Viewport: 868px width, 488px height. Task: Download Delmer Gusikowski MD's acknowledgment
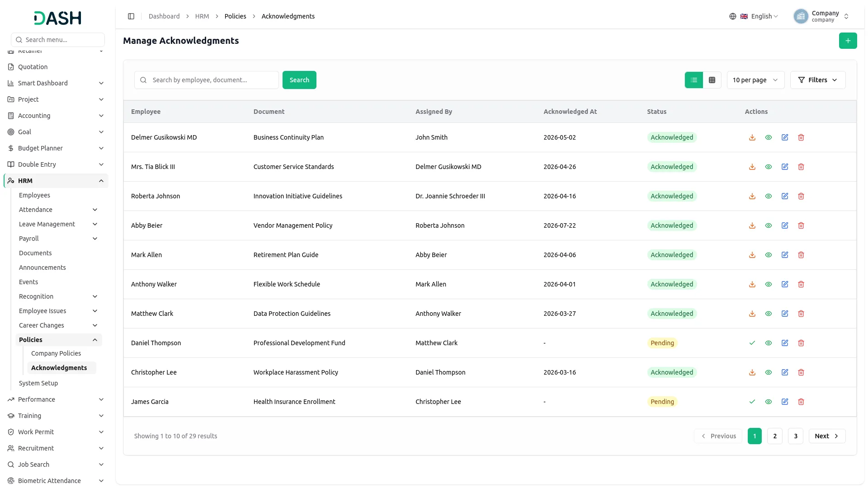pos(752,137)
